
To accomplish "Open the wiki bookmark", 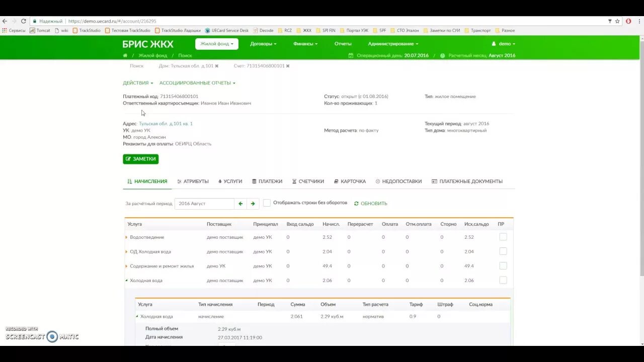I will 61,30.
